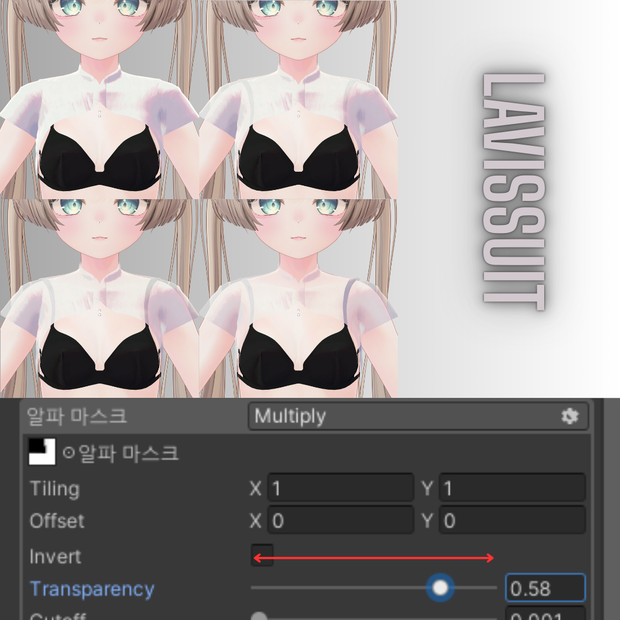Click the top-right avatar preview image
Screen dimensions: 620x620
(299, 99)
